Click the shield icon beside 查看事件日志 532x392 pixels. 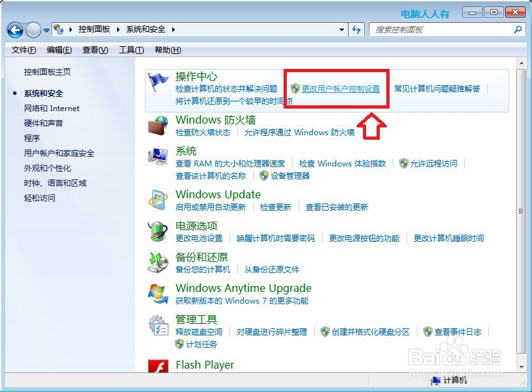(428, 332)
